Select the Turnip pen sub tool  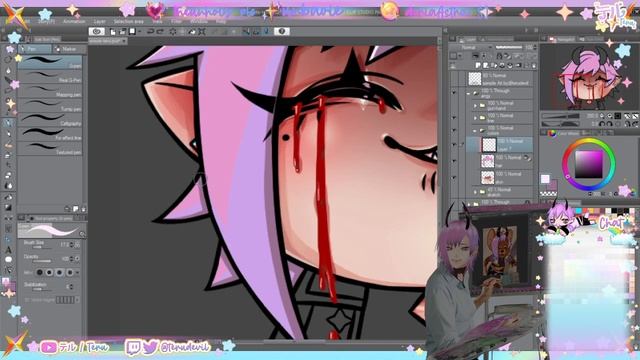[50, 106]
